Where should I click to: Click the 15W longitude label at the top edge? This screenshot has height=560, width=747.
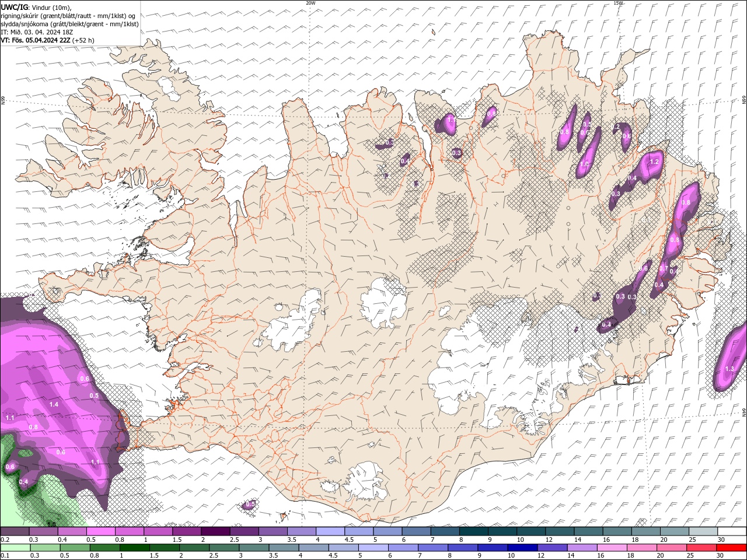pyautogui.click(x=618, y=3)
